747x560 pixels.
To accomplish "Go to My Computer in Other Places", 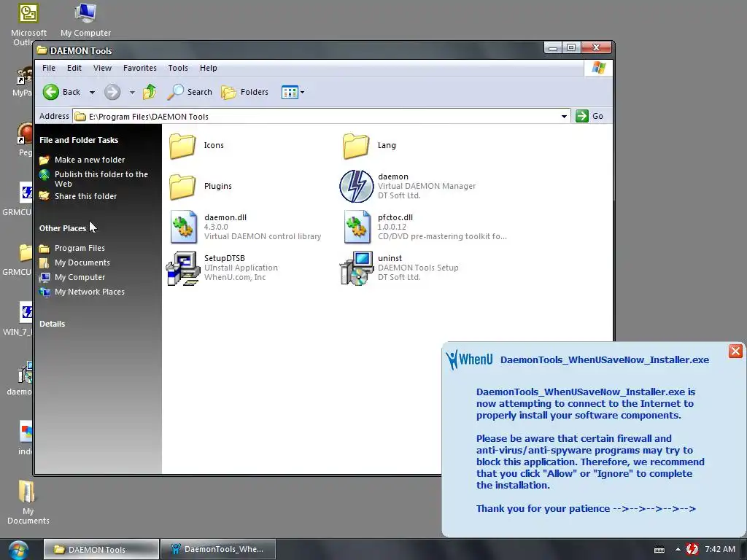I will pyautogui.click(x=80, y=277).
